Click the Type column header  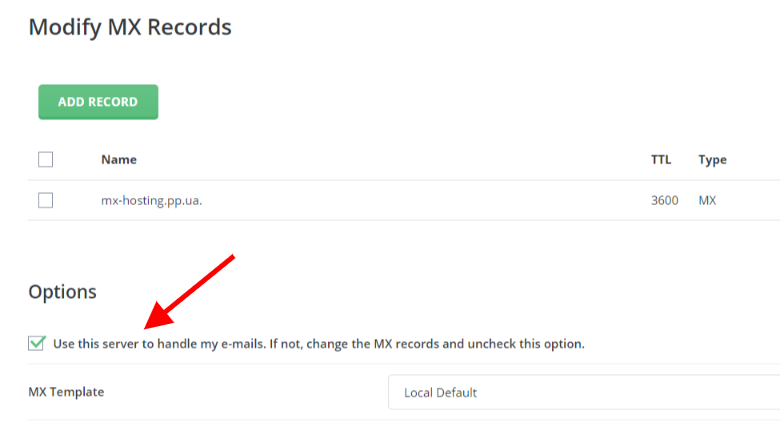pyautogui.click(x=712, y=159)
